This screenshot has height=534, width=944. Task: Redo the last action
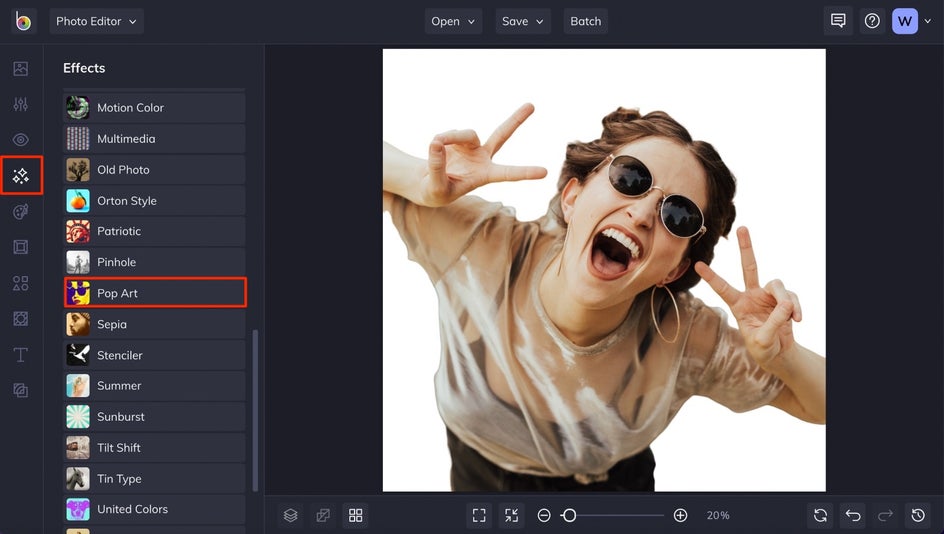pos(886,515)
